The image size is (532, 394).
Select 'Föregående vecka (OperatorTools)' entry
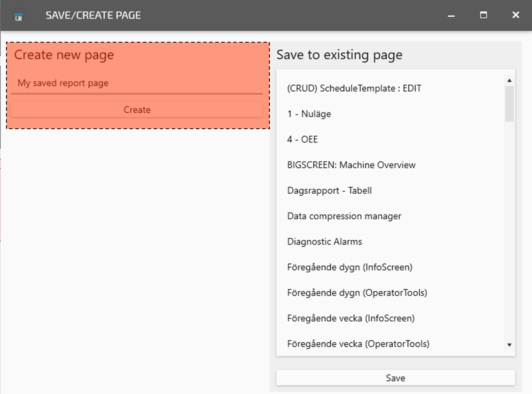tap(358, 344)
